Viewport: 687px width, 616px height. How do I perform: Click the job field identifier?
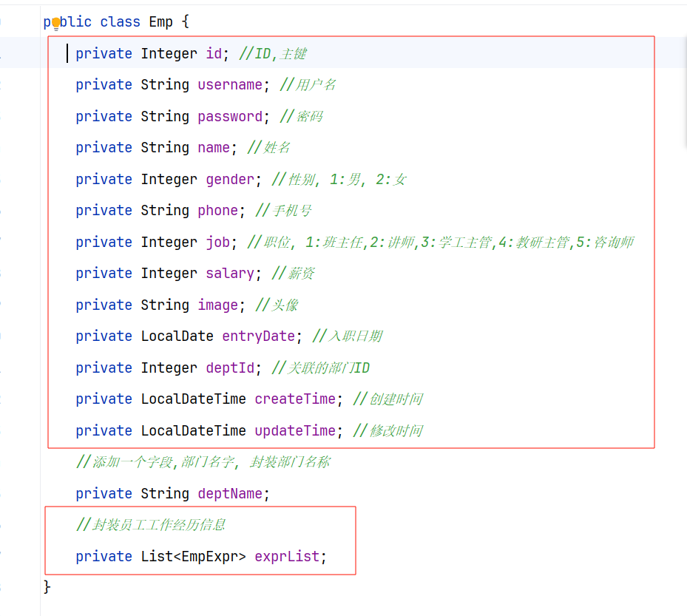pos(217,243)
